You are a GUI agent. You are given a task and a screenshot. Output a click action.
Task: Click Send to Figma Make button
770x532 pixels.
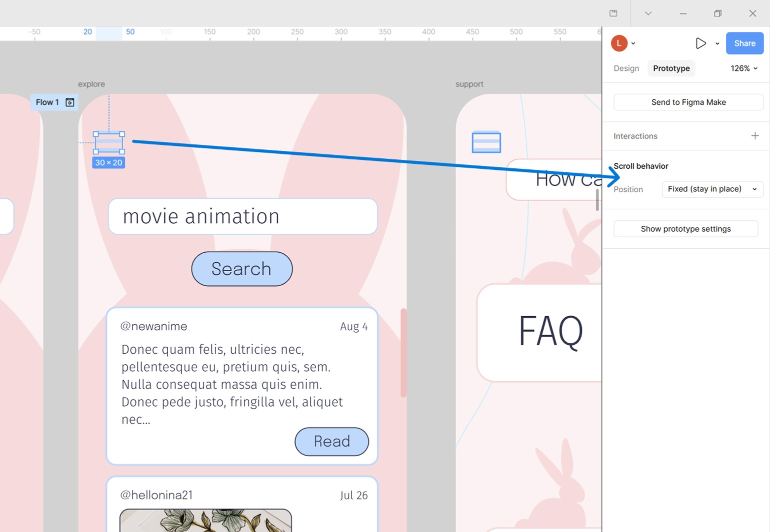coord(688,102)
